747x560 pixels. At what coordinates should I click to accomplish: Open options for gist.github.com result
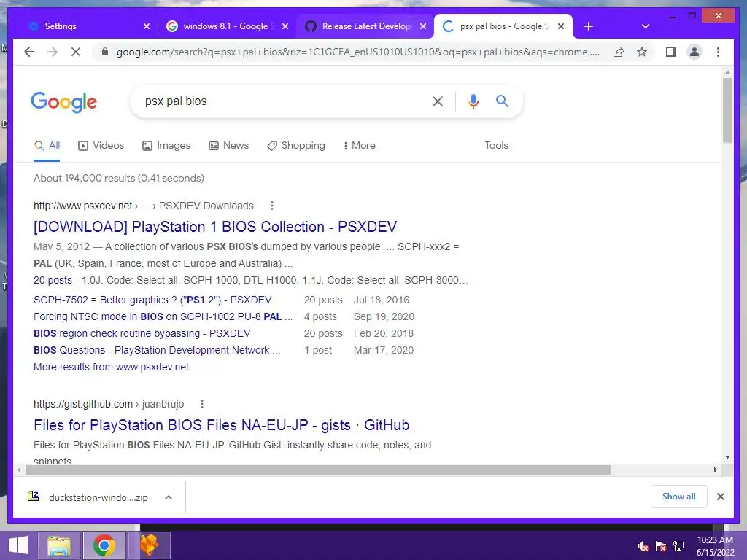pyautogui.click(x=202, y=404)
